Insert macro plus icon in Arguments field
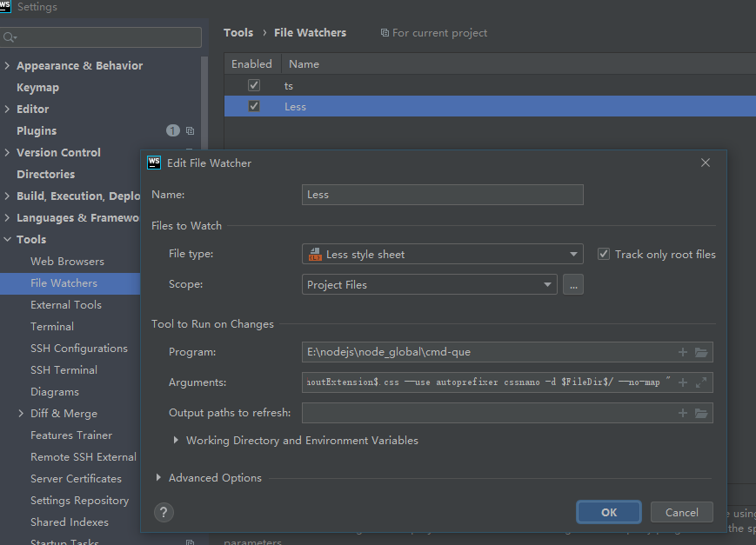Image resolution: width=756 pixels, height=545 pixels. tap(683, 382)
